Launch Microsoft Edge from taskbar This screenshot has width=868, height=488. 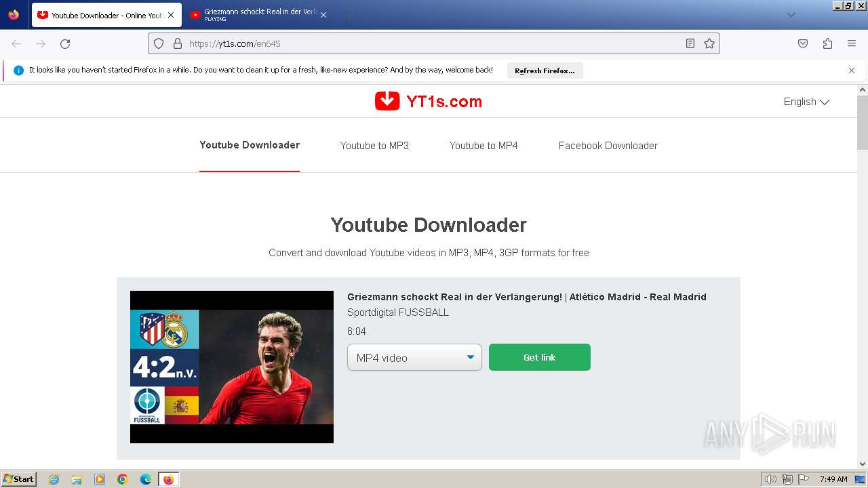[145, 479]
